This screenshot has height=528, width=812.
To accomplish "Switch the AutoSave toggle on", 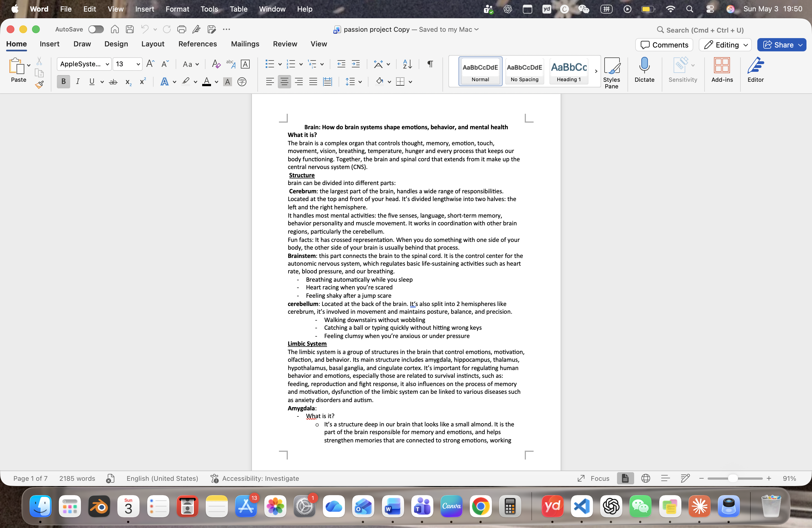I will [x=96, y=29].
